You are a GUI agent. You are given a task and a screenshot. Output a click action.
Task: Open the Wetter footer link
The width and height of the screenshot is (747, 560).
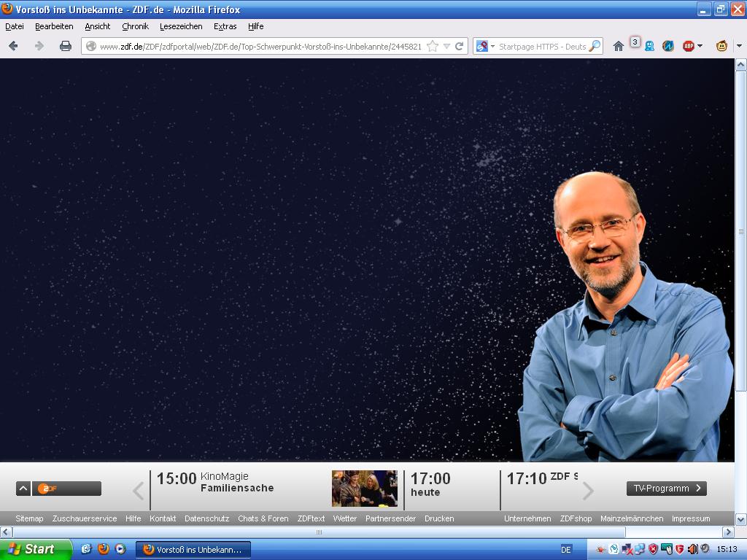(x=345, y=518)
